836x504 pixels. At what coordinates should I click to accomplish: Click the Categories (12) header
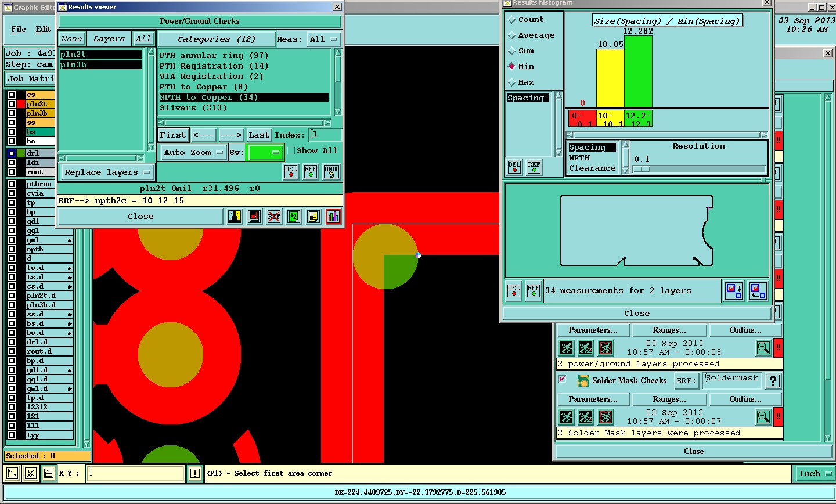point(217,39)
